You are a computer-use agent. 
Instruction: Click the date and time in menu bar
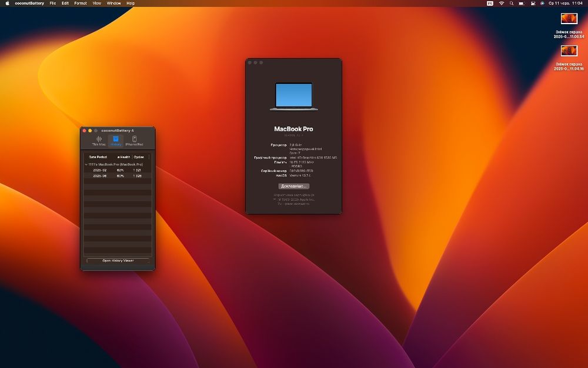566,3
